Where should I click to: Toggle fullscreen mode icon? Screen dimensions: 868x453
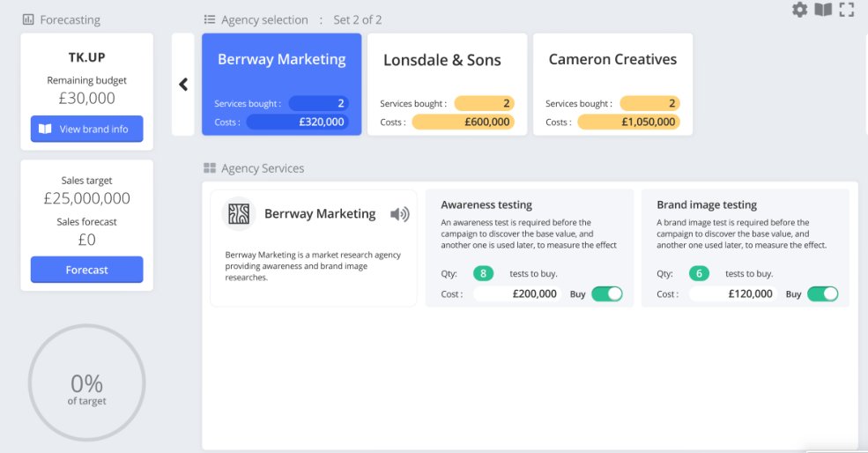point(847,10)
